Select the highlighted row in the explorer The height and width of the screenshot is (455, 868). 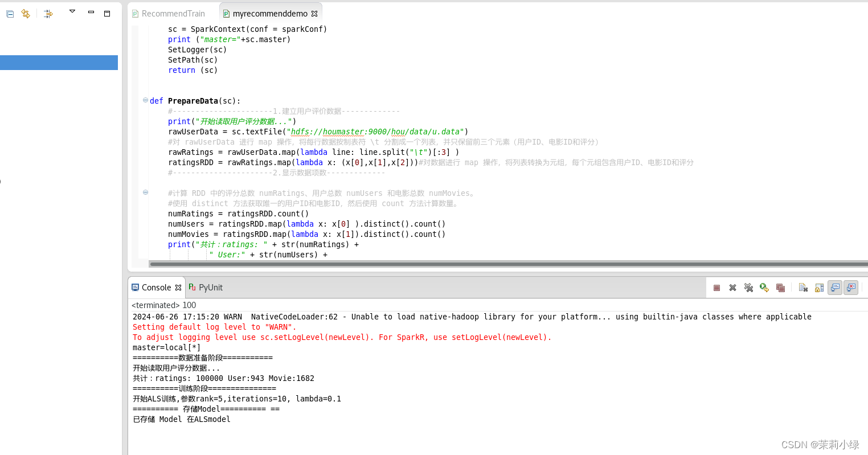click(x=59, y=63)
